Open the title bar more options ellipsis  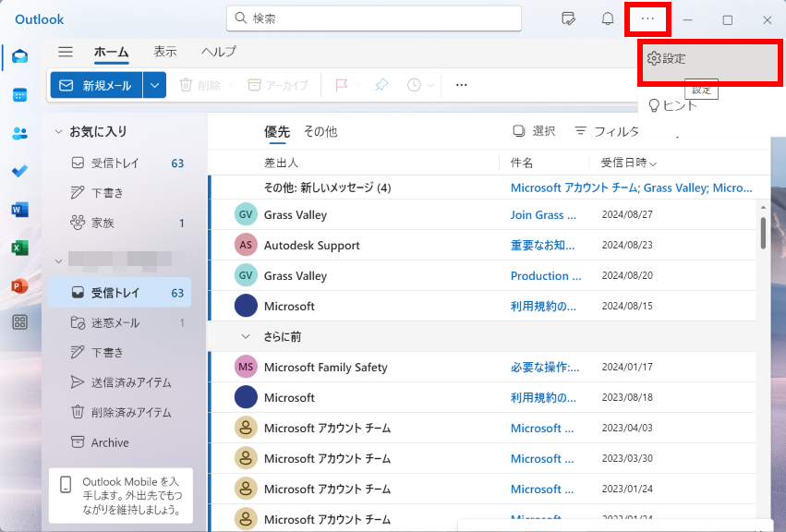coord(647,19)
